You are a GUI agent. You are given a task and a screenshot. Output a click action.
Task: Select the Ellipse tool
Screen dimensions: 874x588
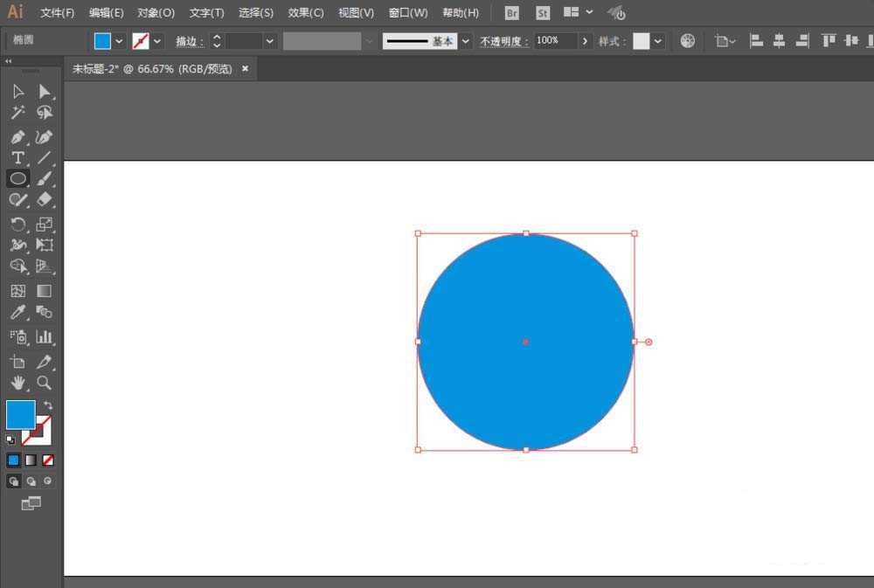[17, 178]
